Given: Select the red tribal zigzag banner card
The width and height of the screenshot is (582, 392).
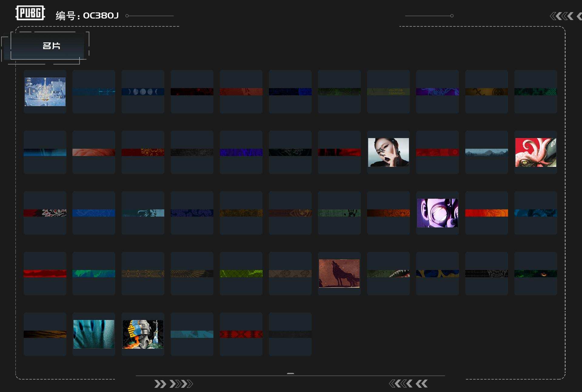Looking at the screenshot, I should tap(241, 334).
